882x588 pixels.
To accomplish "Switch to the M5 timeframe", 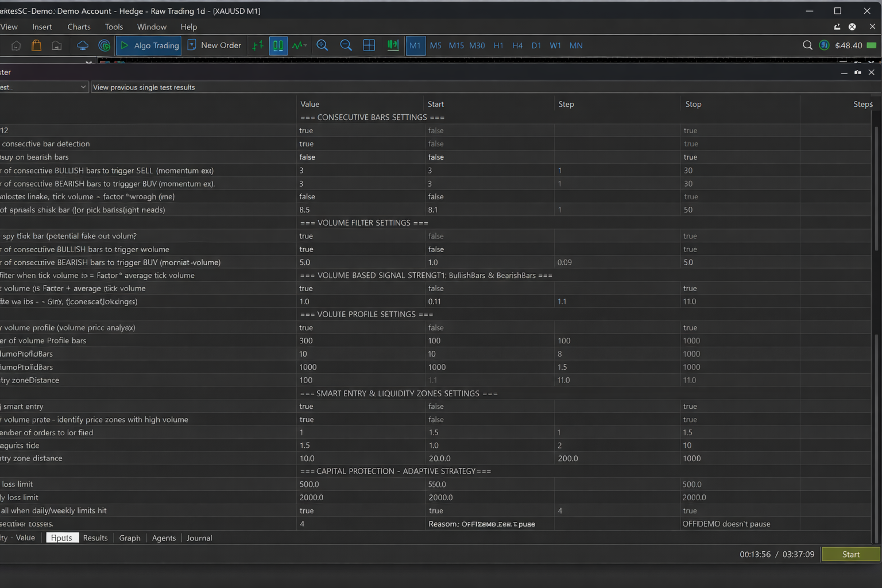I will tap(436, 45).
